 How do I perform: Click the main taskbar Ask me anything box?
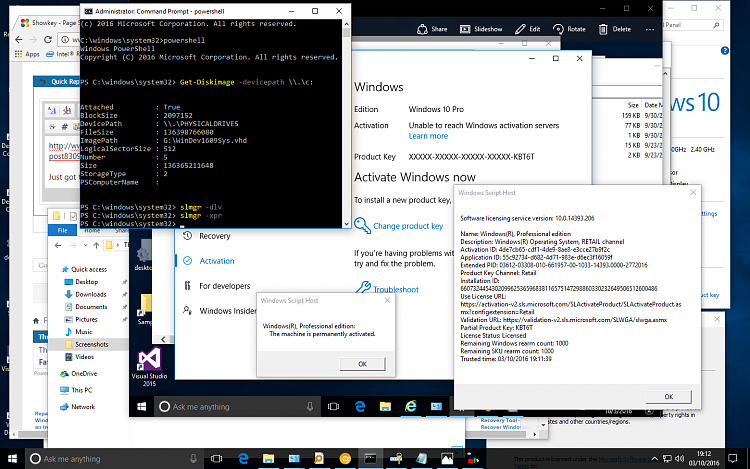(x=114, y=459)
